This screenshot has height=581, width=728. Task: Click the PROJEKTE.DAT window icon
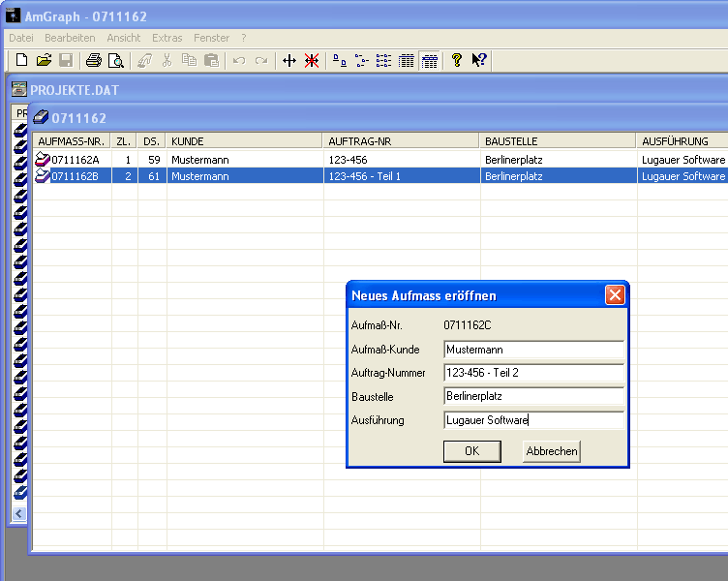pos(19,89)
